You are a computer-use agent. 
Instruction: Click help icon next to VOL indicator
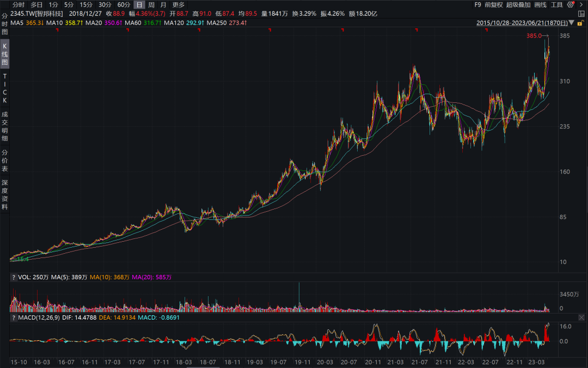pyautogui.click(x=14, y=277)
